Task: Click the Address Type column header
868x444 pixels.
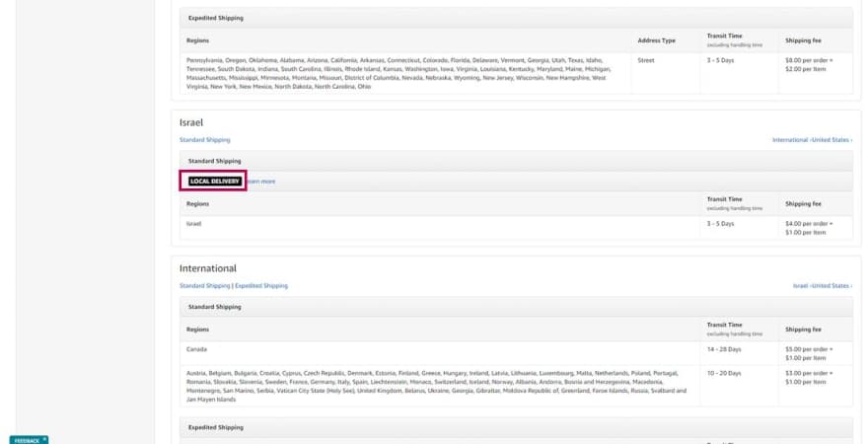Action: click(657, 40)
